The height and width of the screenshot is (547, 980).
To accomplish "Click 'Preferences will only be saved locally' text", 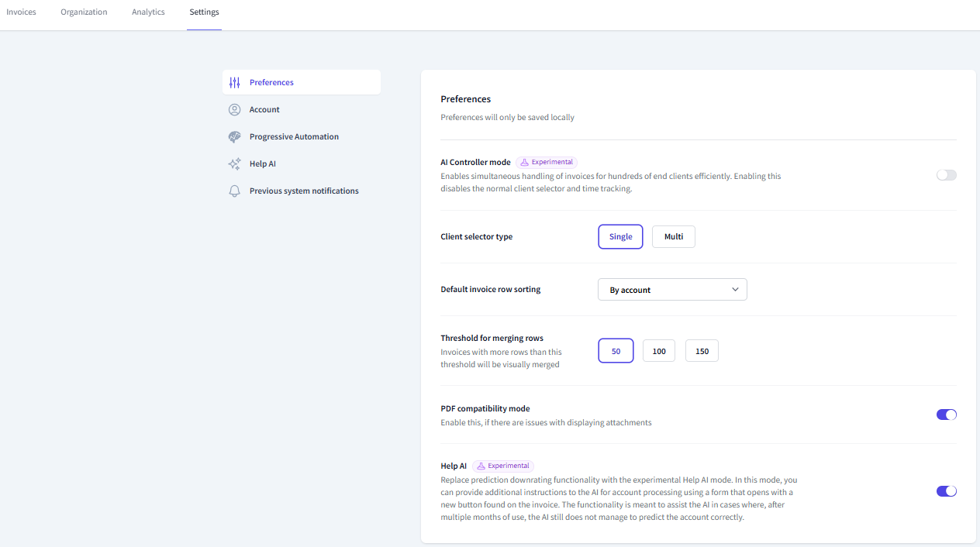I will (507, 118).
